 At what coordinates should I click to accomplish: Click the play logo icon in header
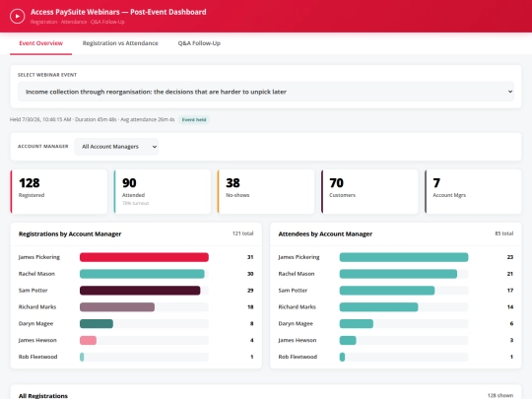pos(18,16)
